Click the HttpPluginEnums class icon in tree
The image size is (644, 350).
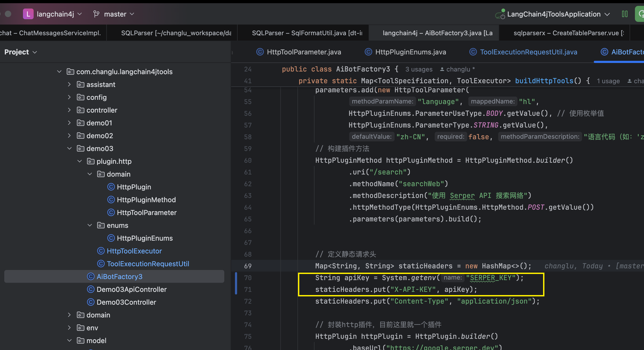click(111, 238)
